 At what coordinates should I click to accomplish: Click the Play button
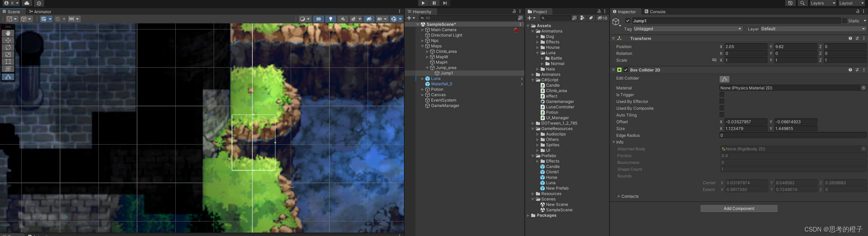(x=423, y=3)
